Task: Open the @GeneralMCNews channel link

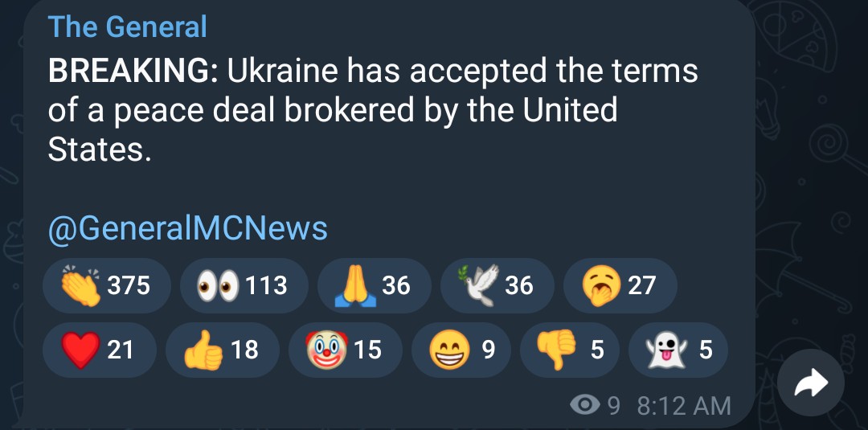Action: 188,229
